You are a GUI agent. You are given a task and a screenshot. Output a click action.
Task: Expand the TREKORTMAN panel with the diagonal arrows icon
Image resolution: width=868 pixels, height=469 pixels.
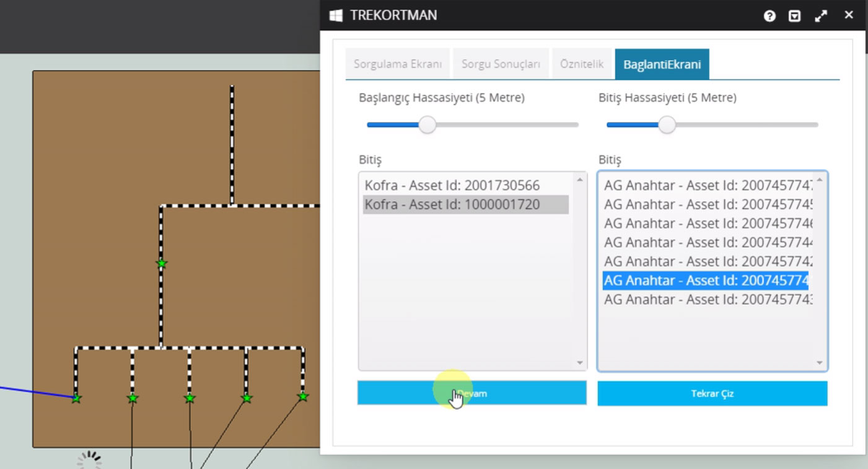821,16
